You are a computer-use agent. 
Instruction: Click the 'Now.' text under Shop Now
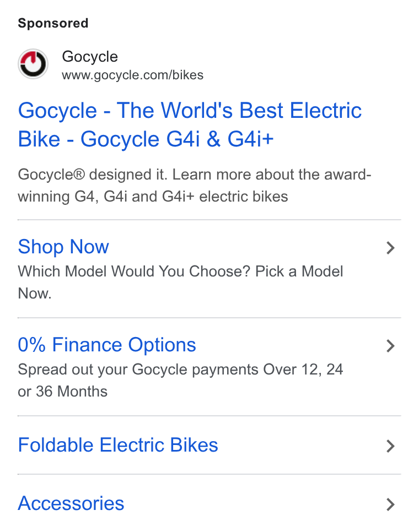[x=35, y=294]
